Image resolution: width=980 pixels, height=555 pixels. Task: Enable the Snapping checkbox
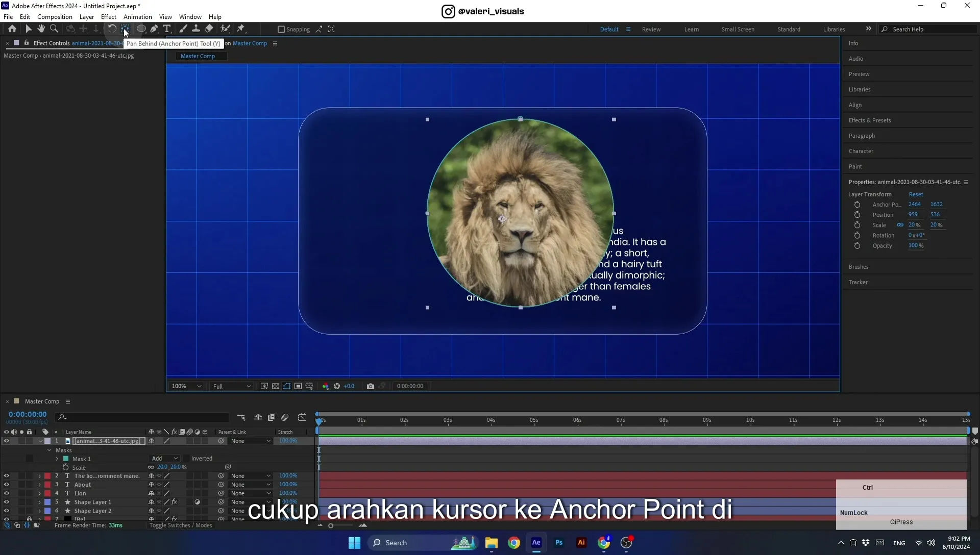(x=281, y=30)
